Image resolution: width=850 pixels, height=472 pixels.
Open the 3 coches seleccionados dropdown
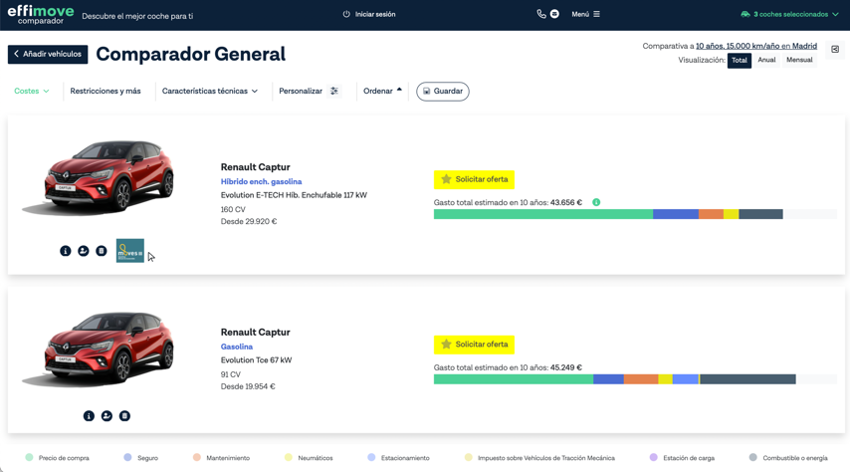[x=790, y=15]
